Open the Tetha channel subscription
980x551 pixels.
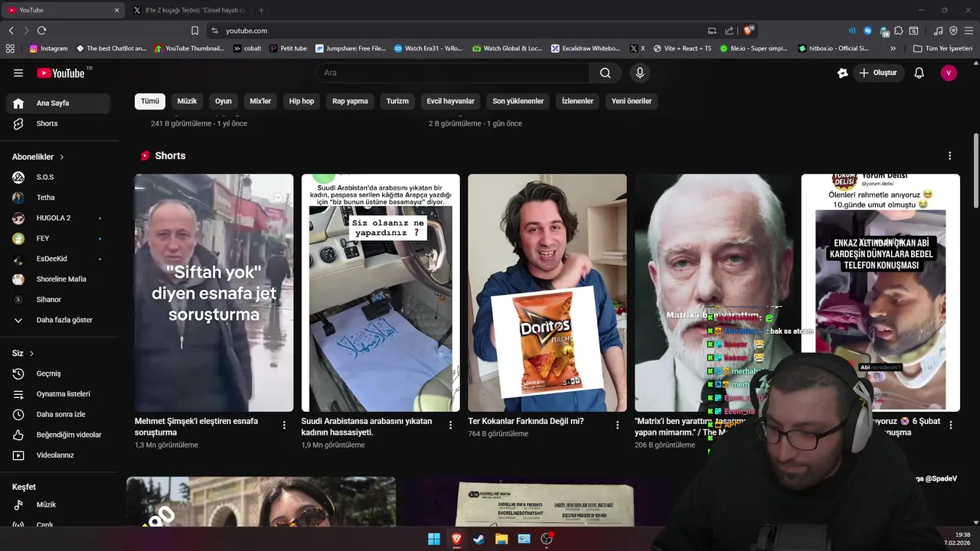click(x=58, y=197)
